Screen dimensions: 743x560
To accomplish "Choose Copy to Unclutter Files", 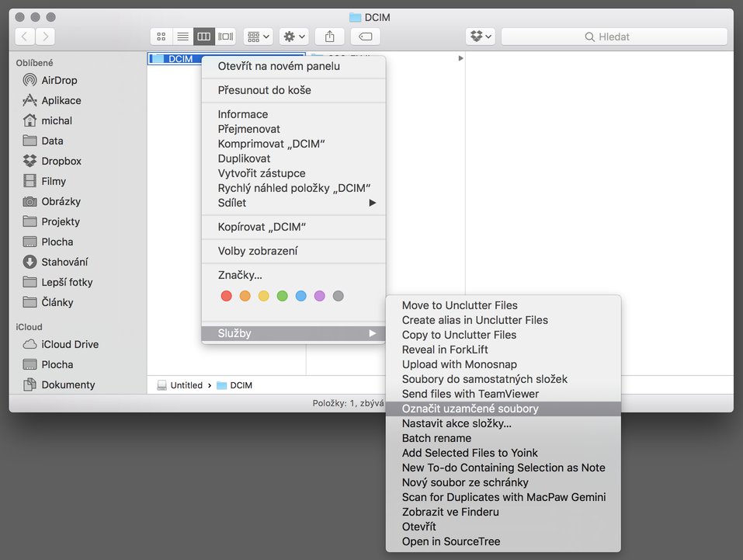I will coord(503,335).
